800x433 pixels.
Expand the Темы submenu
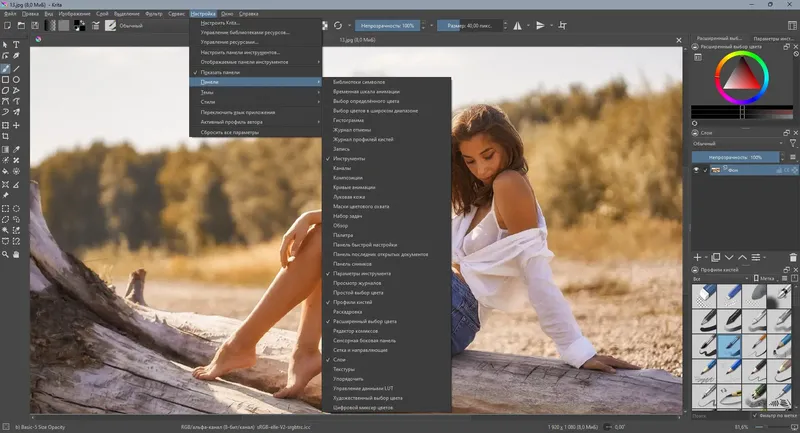[x=206, y=92]
